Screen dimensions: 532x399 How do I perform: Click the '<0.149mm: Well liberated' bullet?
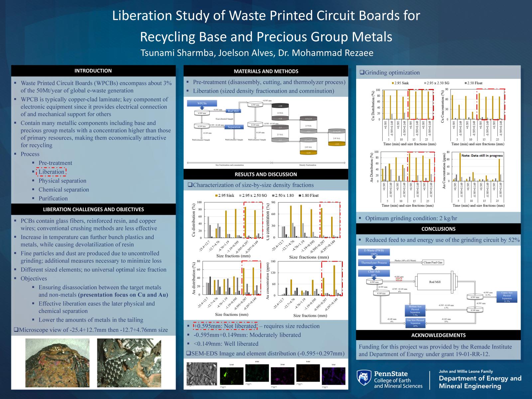click(x=226, y=344)
